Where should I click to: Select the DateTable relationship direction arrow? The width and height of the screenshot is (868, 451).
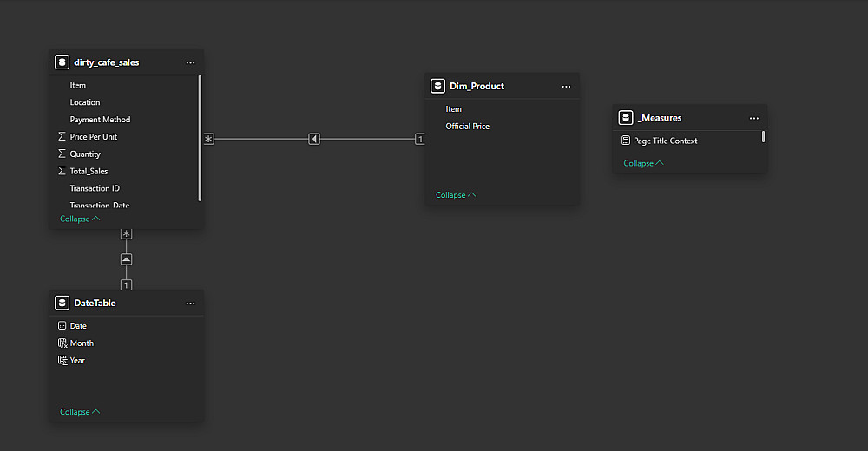point(127,259)
